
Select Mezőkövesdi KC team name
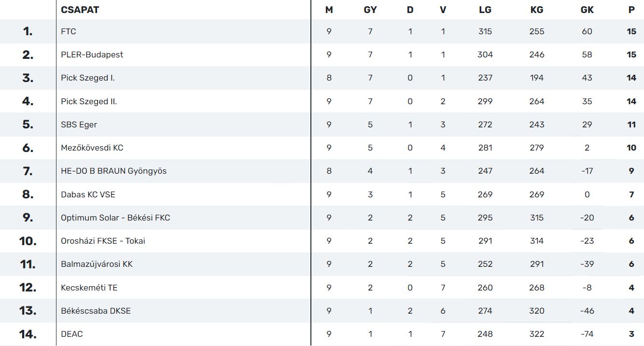tap(92, 148)
